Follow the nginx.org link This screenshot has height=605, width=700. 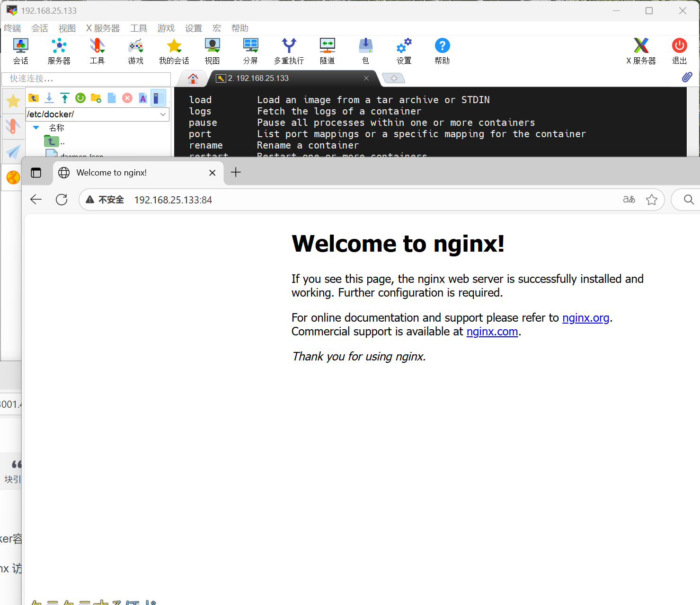[x=586, y=318]
